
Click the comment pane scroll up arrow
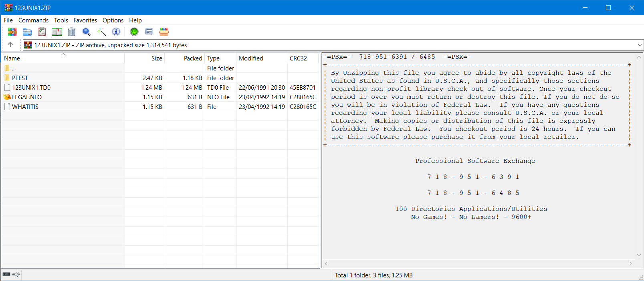point(639,57)
